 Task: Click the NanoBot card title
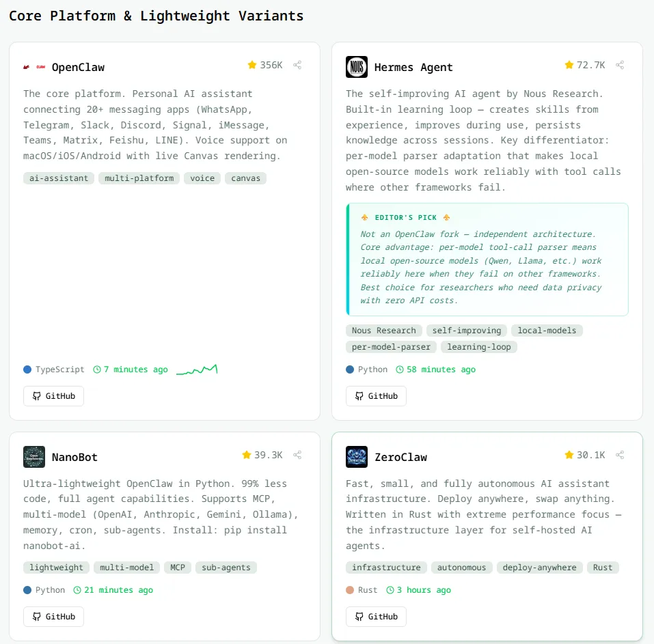[74, 458]
